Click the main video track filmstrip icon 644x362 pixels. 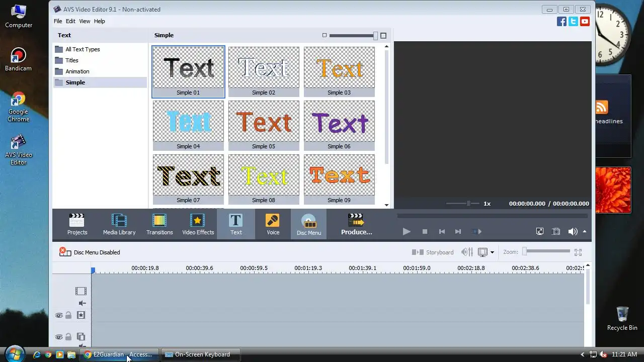tap(81, 291)
